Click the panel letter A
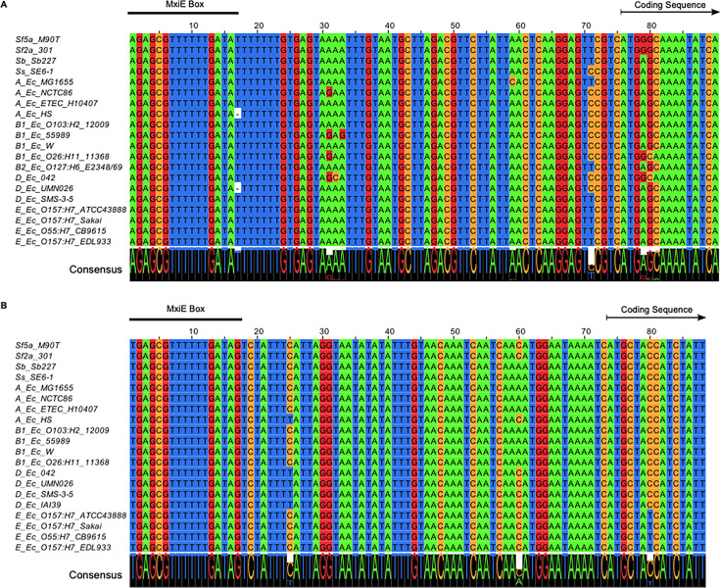The image size is (720, 588). (x=4, y=4)
